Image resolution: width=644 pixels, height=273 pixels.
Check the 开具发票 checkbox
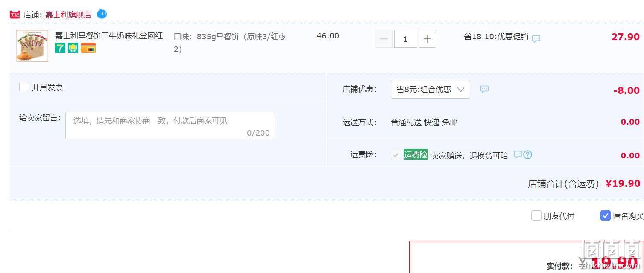coord(24,87)
